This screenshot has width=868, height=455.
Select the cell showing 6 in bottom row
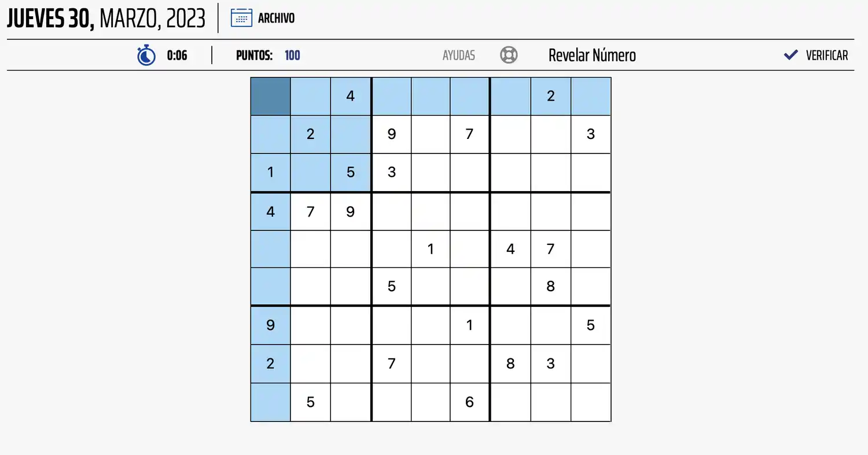point(469,401)
